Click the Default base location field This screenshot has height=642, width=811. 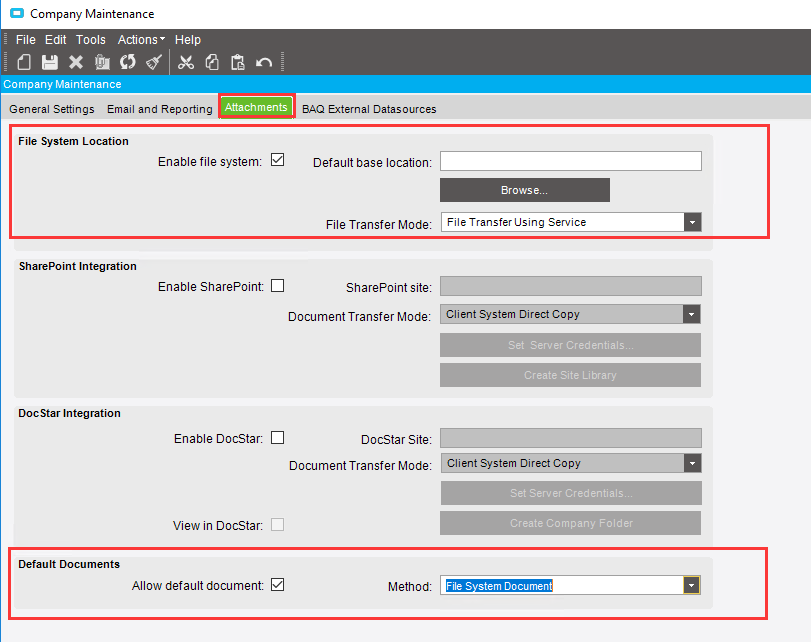[571, 161]
